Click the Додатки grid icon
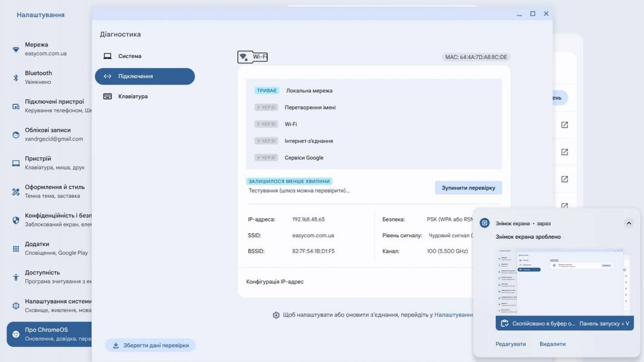This screenshot has height=362, width=644. 16,249
